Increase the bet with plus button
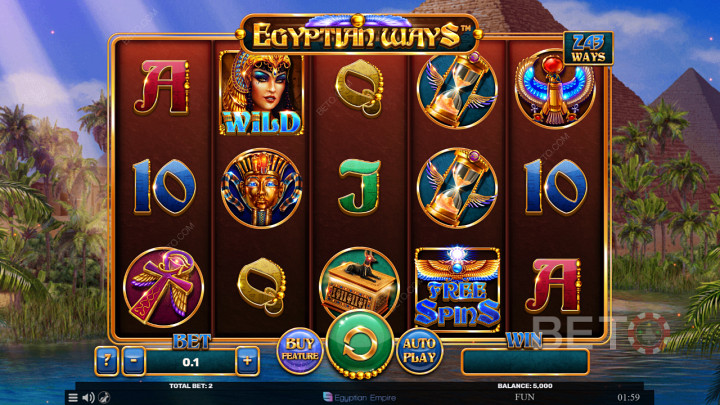 tap(247, 361)
